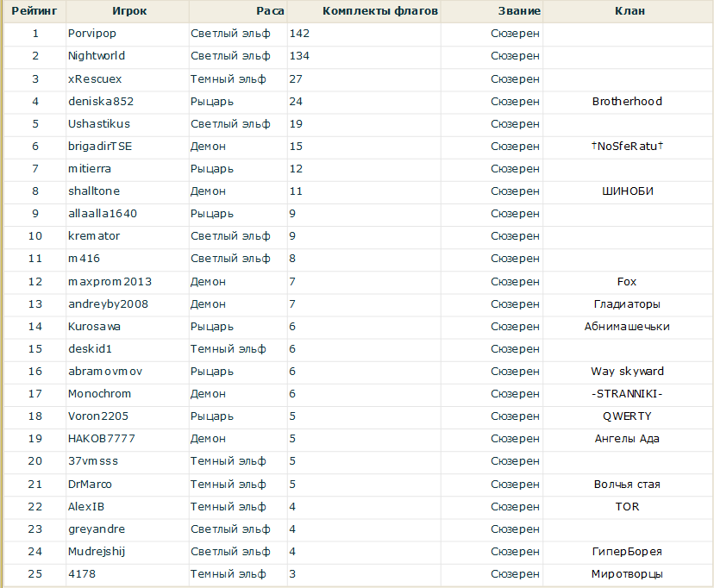This screenshot has width=714, height=588.
Task: Open player brigadirTSE's profile
Action: point(100,147)
